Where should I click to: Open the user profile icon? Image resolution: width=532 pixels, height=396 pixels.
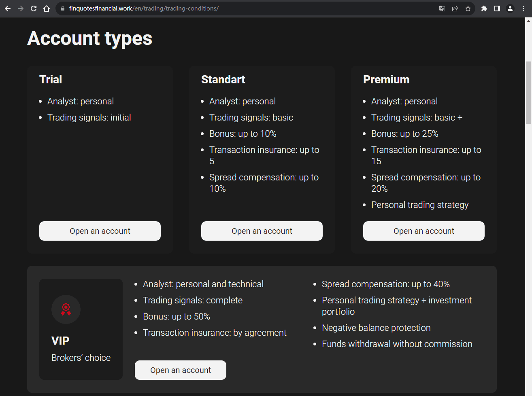pos(510,8)
